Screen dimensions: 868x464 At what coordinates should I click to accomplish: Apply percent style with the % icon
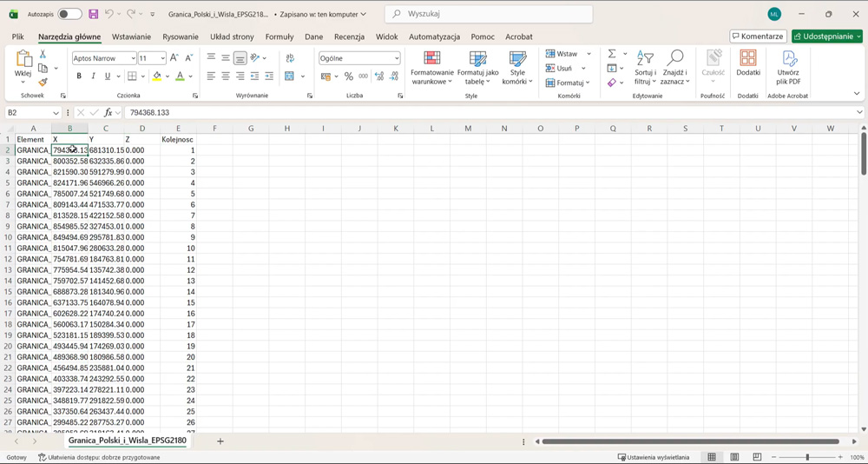pos(349,76)
